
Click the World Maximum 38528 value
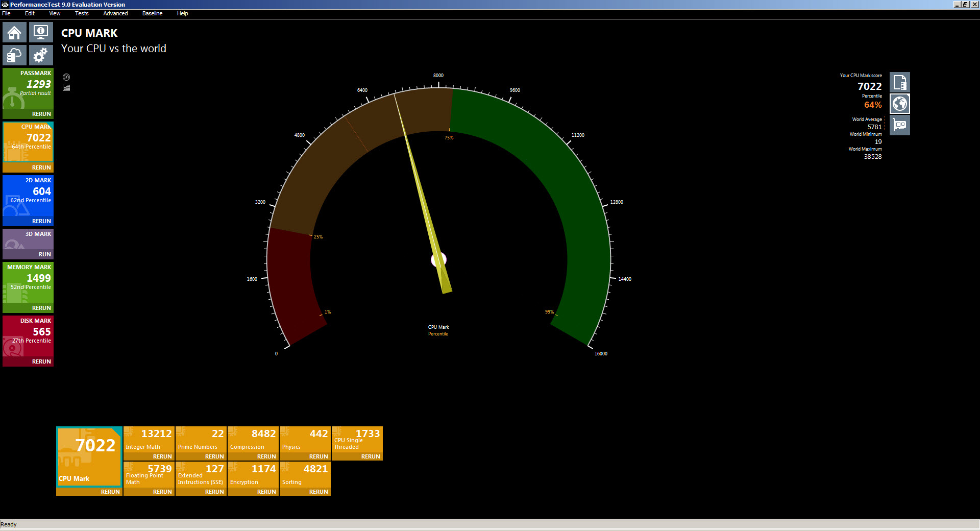(x=873, y=157)
